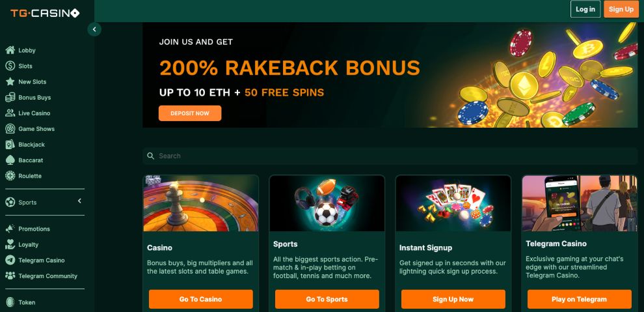This screenshot has width=644, height=312.
Task: Click the Roulette wheel icon
Action: click(x=10, y=175)
